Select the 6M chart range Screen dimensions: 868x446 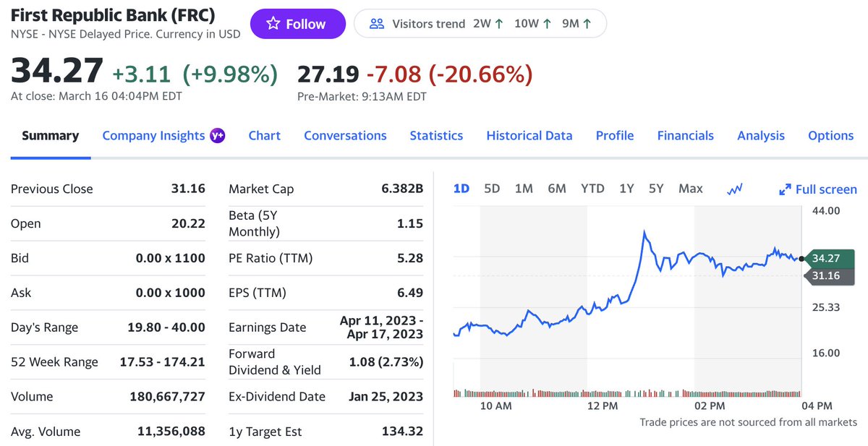(557, 189)
